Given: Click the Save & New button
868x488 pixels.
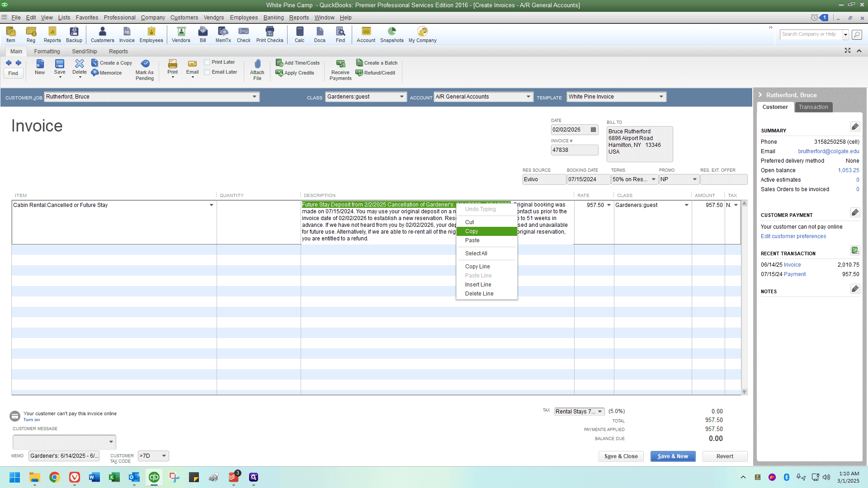Looking at the screenshot, I should tap(673, 456).
